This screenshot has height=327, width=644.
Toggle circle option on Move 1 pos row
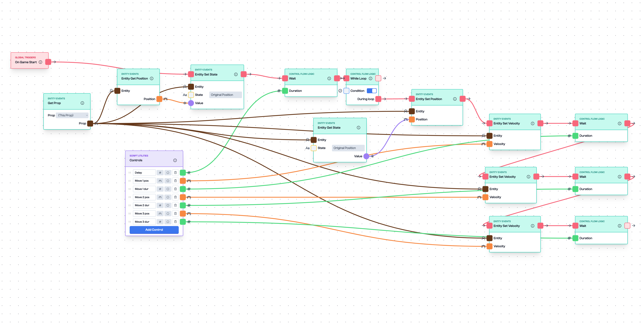[x=168, y=181]
